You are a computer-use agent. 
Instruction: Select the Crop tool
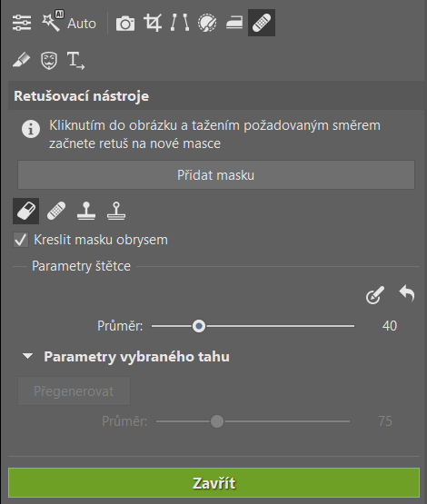(153, 23)
